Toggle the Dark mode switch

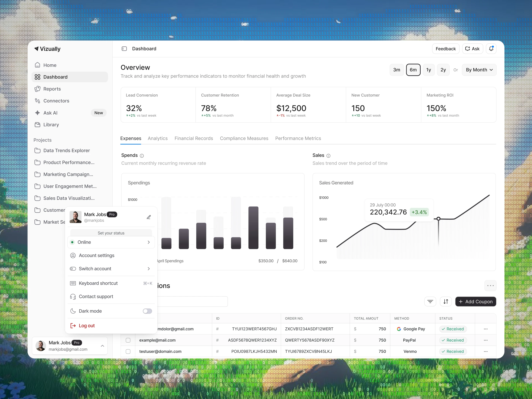pyautogui.click(x=147, y=311)
